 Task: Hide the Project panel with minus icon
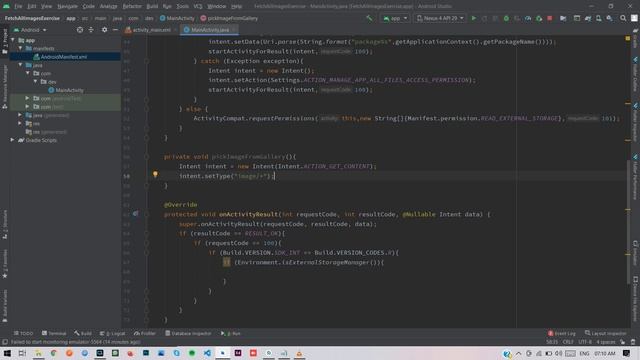(115, 30)
